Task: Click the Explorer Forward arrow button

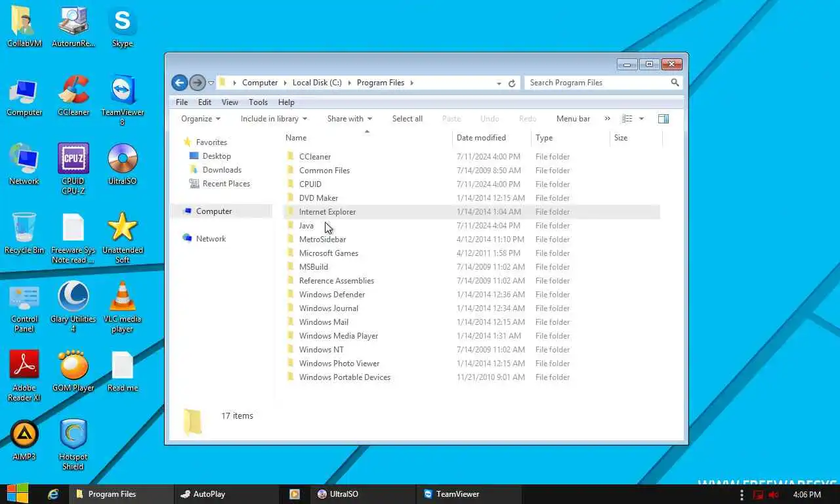Action: [x=197, y=83]
